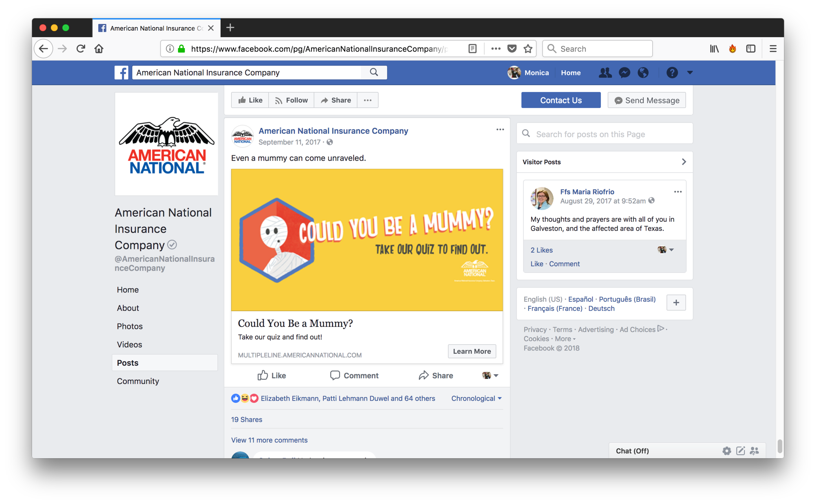Open options ellipsis on Ffs Maria Riofrio post
The width and height of the screenshot is (816, 504).
point(678,192)
